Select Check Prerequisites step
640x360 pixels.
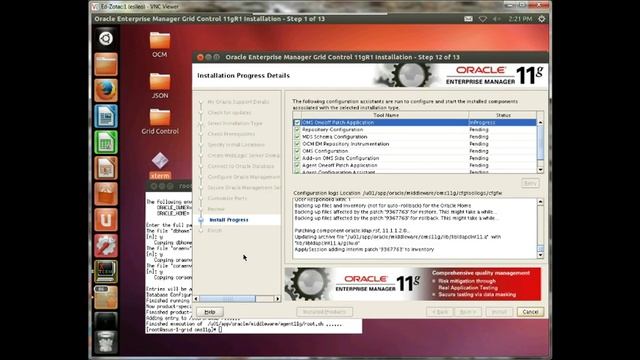coord(231,134)
